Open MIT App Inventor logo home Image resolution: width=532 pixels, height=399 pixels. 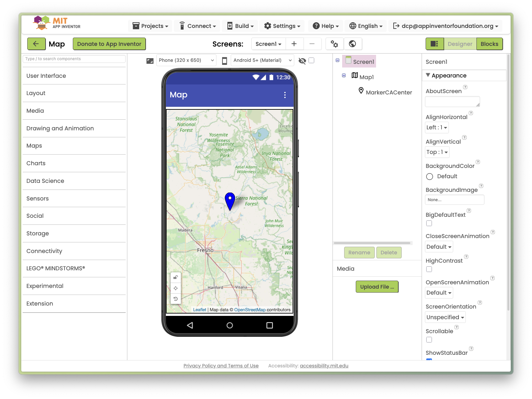click(x=57, y=23)
